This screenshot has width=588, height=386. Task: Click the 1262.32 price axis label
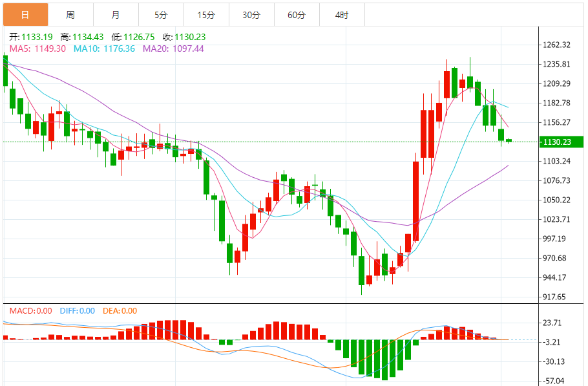556,45
